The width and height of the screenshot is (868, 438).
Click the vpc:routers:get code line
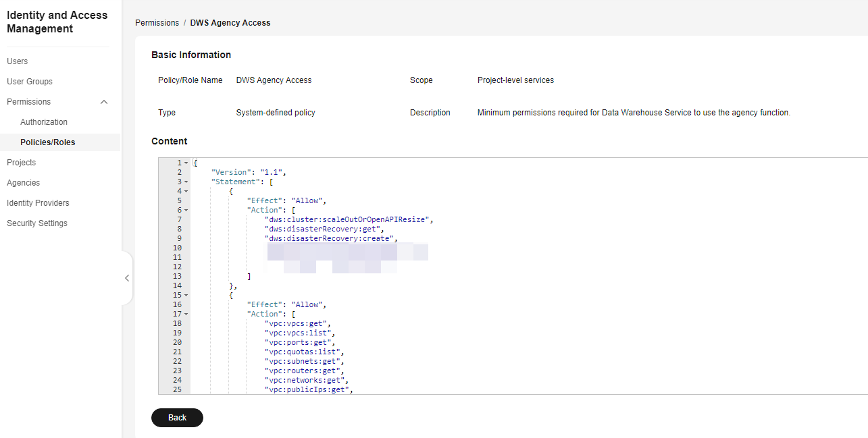305,371
